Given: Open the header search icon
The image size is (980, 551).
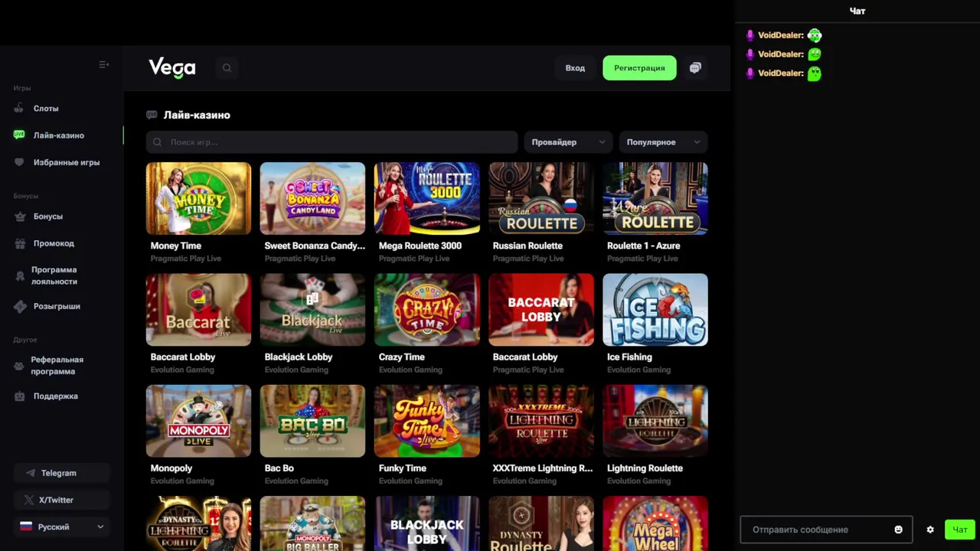Looking at the screenshot, I should 227,68.
